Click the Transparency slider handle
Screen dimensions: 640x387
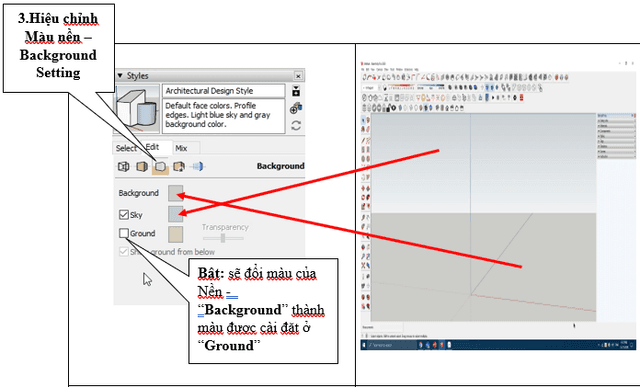pos(223,238)
